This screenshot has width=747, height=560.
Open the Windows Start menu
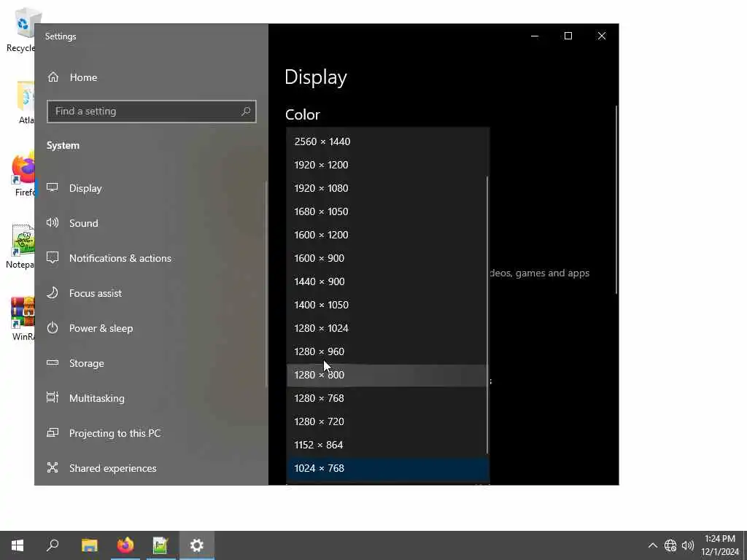coord(18,545)
